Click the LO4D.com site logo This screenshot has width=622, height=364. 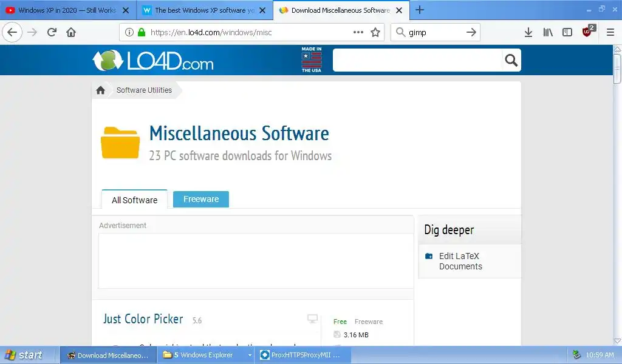pos(152,60)
